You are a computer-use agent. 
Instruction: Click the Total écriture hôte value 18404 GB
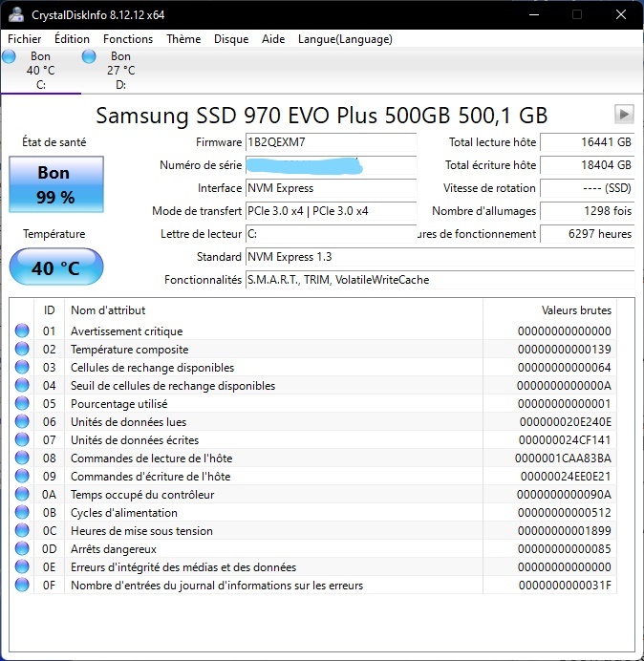coord(587,165)
